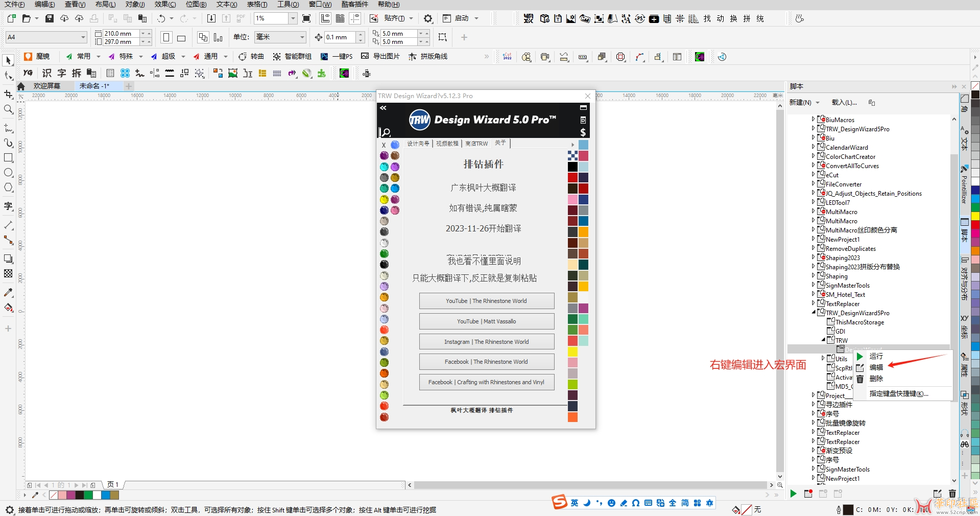Click the 识 character icon
Image resolution: width=980 pixels, height=516 pixels.
point(46,73)
